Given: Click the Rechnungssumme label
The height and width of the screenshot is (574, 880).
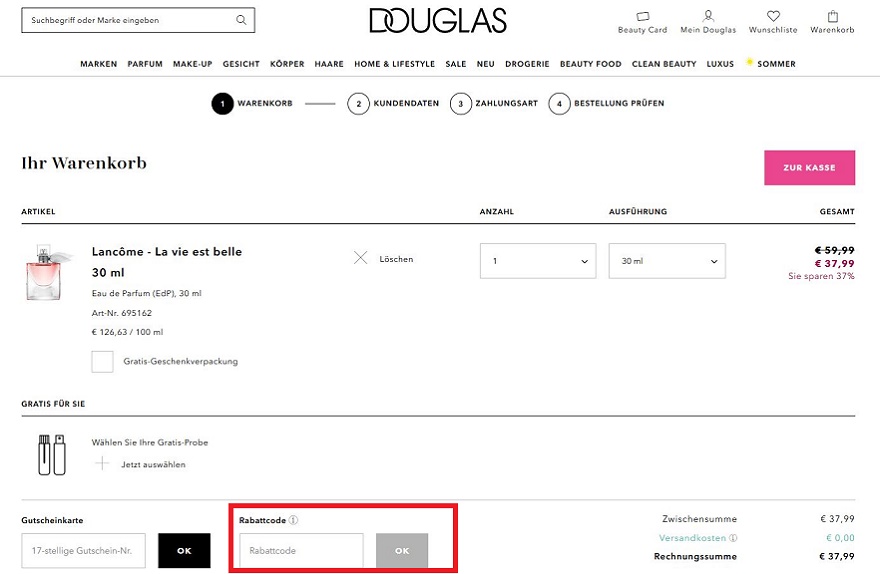Looking at the screenshot, I should tap(695, 556).
